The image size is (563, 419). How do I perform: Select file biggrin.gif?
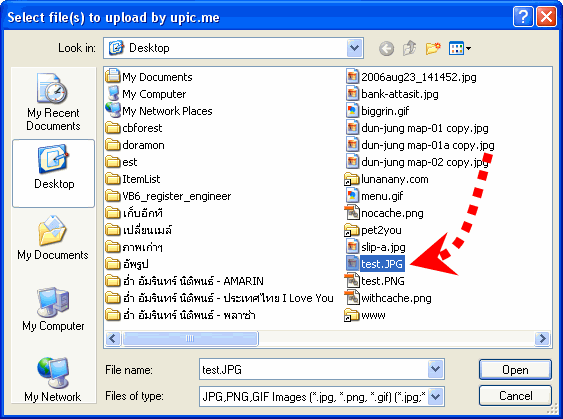coord(378,111)
